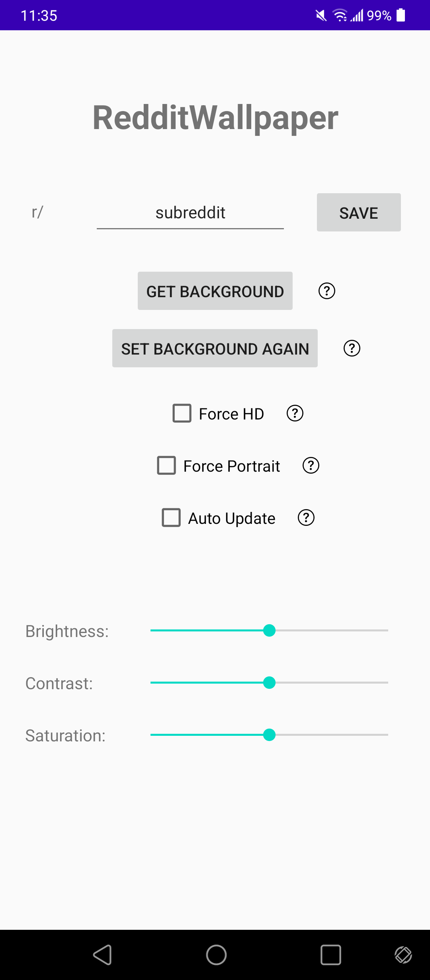Open the SET BACKGROUND AGAIN help icon
430x980 pixels.
click(x=352, y=348)
